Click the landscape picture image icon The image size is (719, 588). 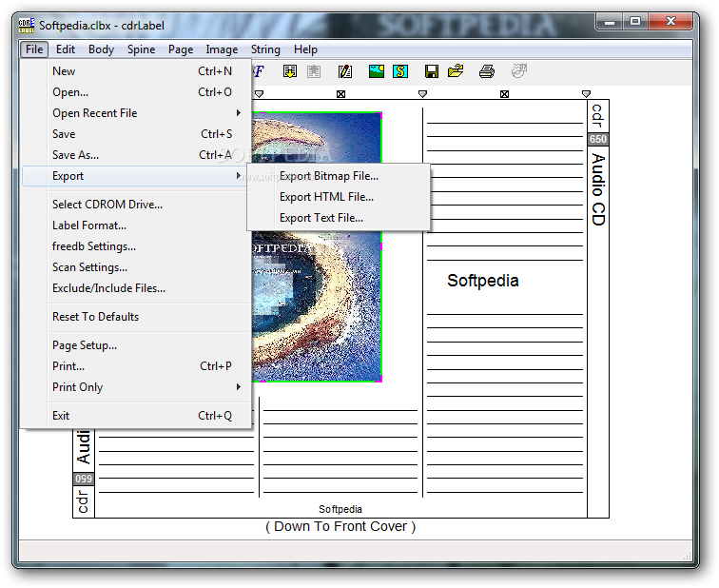point(376,71)
